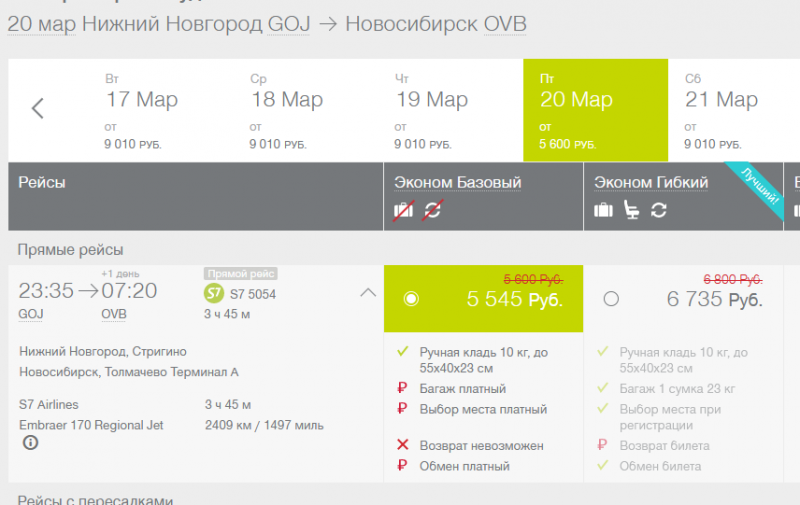Click the crossed-out exchange icon under Эконом Базовый
800x505 pixels.
(x=433, y=210)
